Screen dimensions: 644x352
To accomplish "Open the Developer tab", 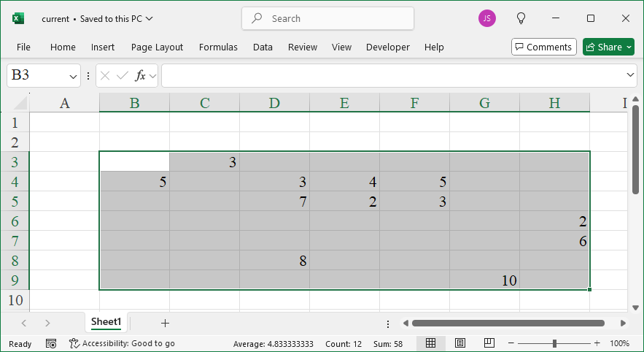I will (x=388, y=47).
